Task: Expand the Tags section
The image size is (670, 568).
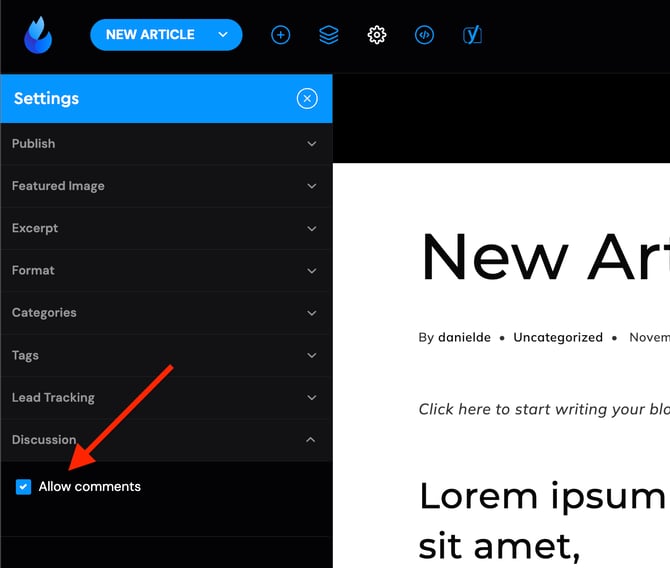Action: pyautogui.click(x=166, y=355)
